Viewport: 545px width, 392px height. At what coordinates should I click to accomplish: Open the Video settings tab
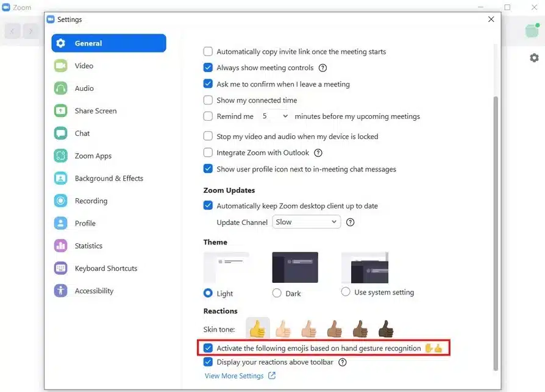coord(109,66)
